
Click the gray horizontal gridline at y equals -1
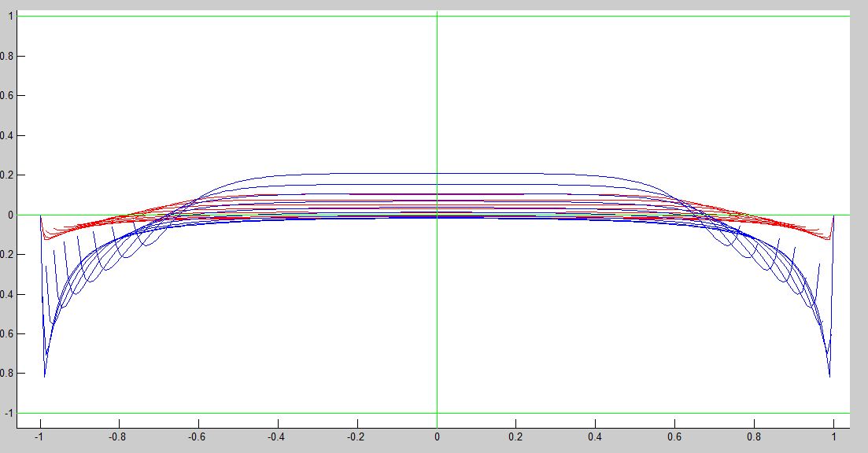236,413
